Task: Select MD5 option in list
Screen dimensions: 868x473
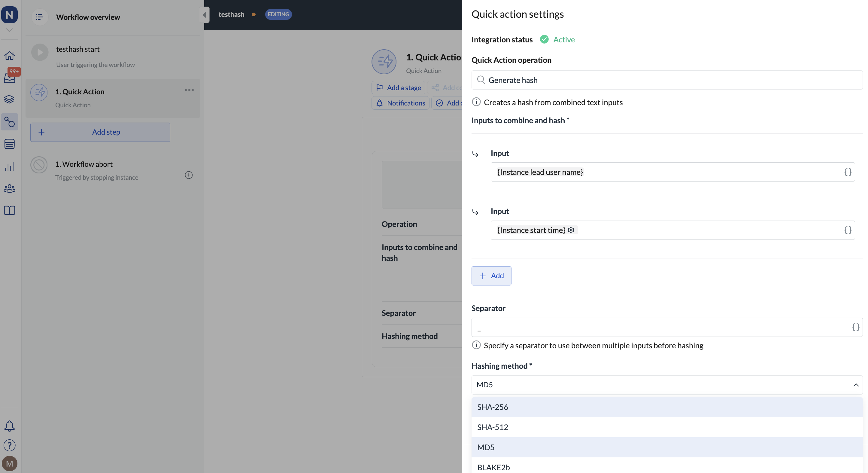Action: pos(667,447)
